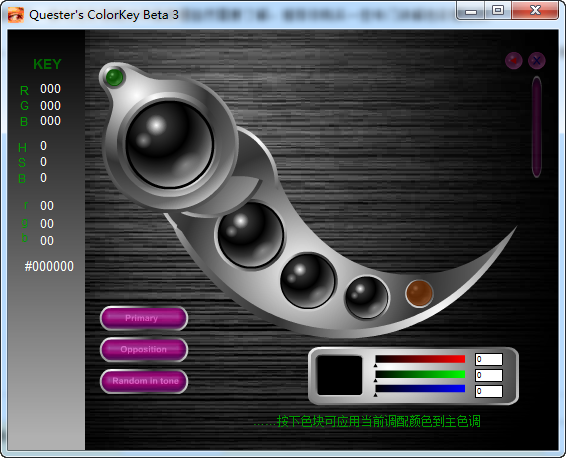Click the ColorKey app icon in title bar
Screen dimensions: 566x458
[x=16, y=15]
